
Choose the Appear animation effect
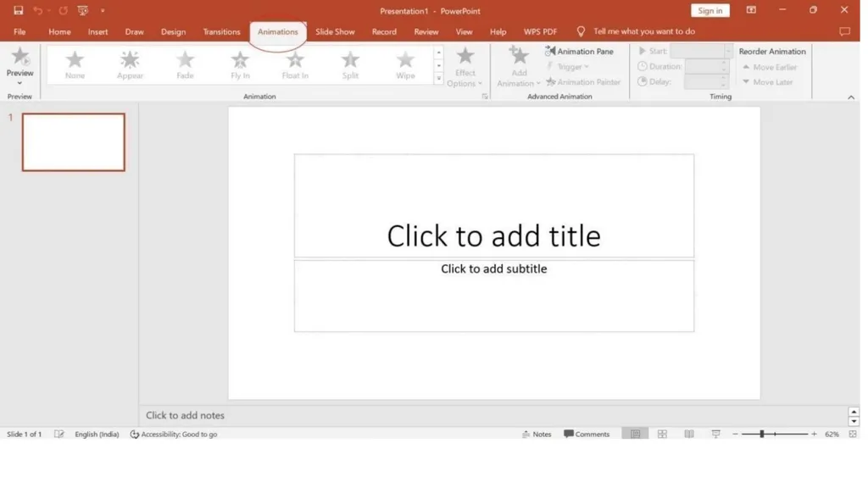tap(130, 65)
